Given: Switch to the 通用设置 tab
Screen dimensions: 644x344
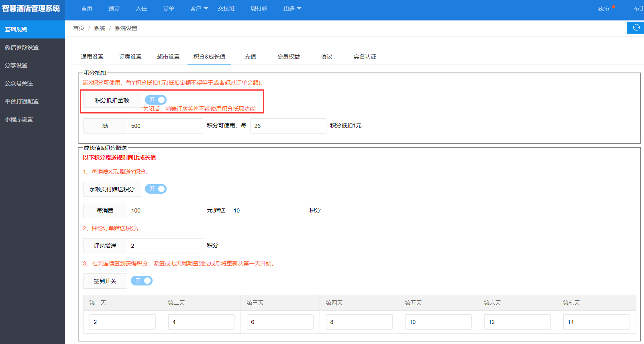Looking at the screenshot, I should (92, 57).
